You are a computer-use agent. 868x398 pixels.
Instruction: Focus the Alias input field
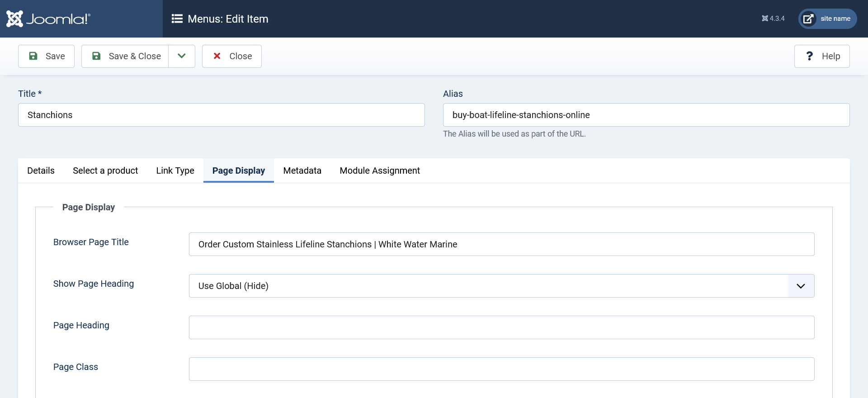pos(646,115)
